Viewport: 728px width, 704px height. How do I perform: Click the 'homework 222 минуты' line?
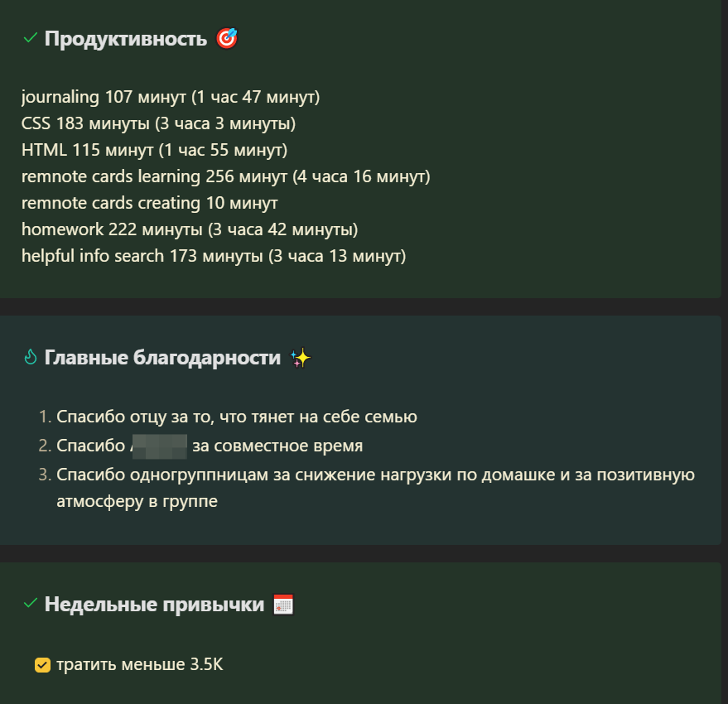(x=190, y=229)
